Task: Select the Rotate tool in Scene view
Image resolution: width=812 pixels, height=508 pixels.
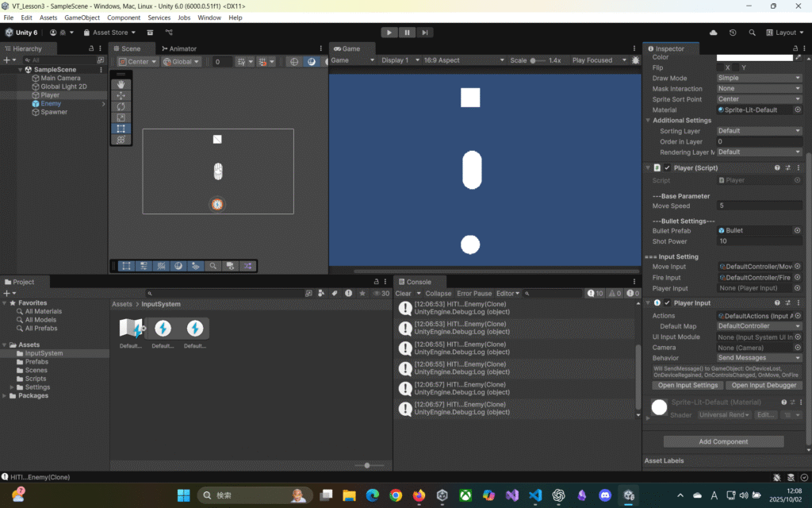Action: (x=121, y=106)
